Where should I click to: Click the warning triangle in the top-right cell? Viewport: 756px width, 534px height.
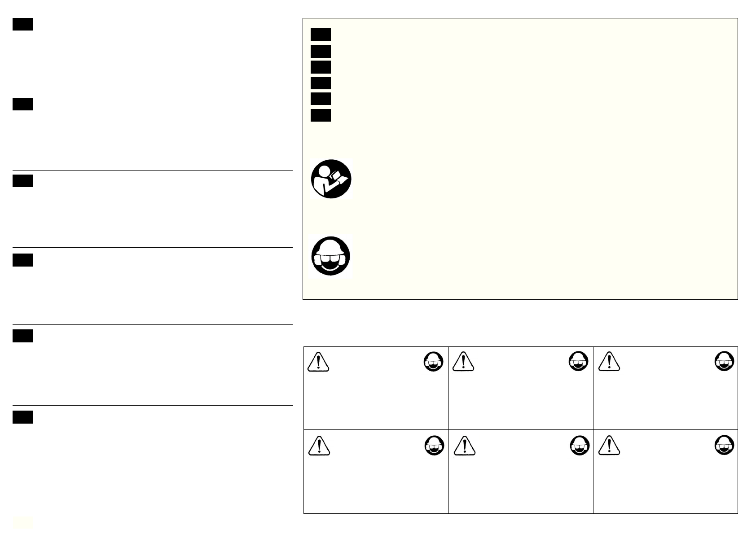tap(609, 362)
